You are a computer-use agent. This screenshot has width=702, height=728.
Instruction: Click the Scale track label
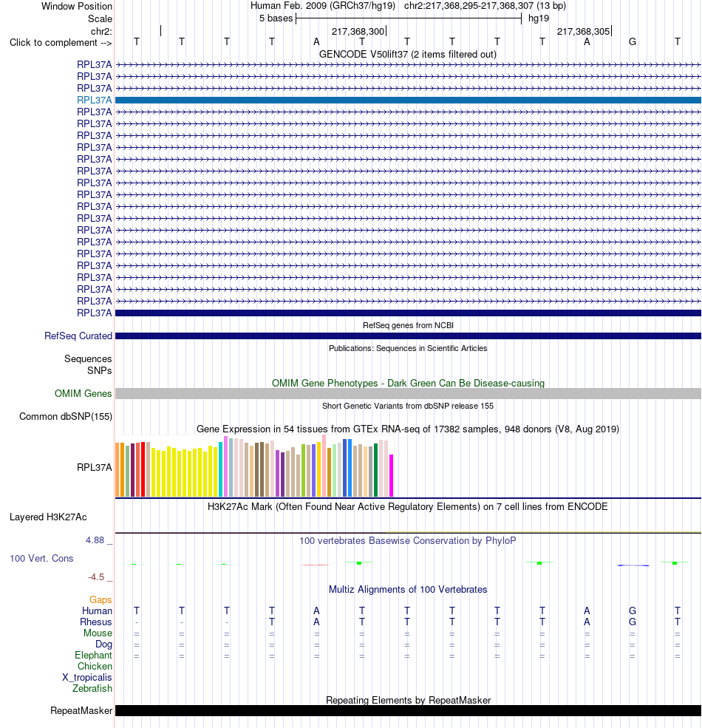100,18
